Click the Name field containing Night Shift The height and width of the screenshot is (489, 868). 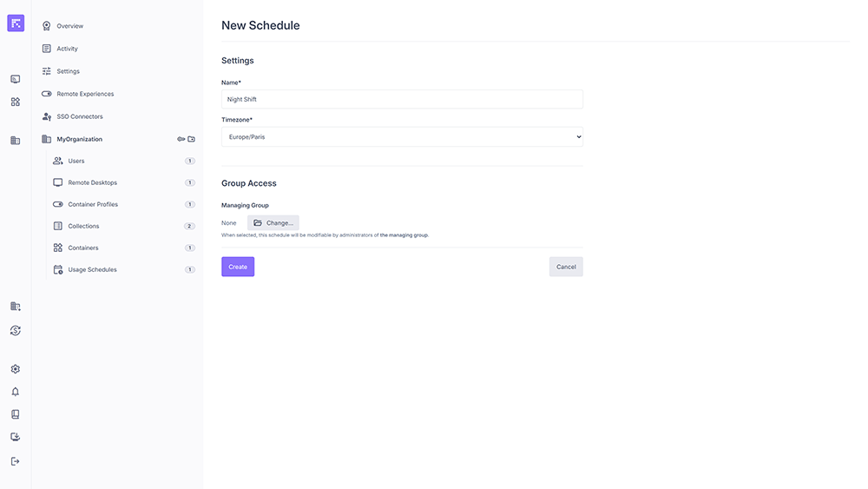tap(402, 100)
